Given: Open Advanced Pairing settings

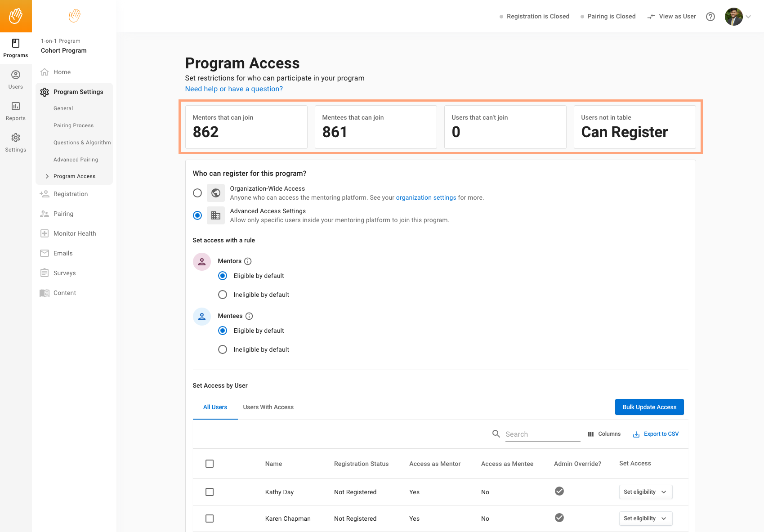Looking at the screenshot, I should click(76, 160).
